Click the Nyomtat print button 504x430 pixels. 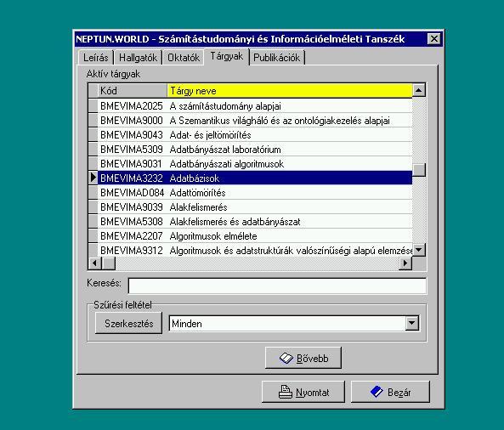303,392
